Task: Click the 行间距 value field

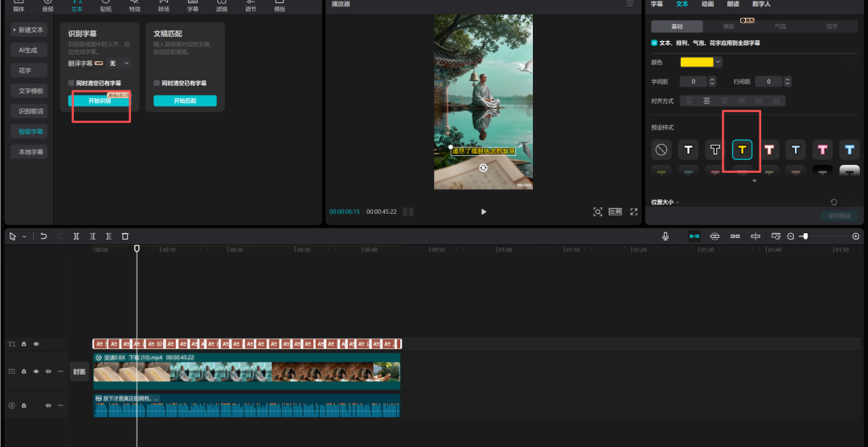Action: (769, 81)
